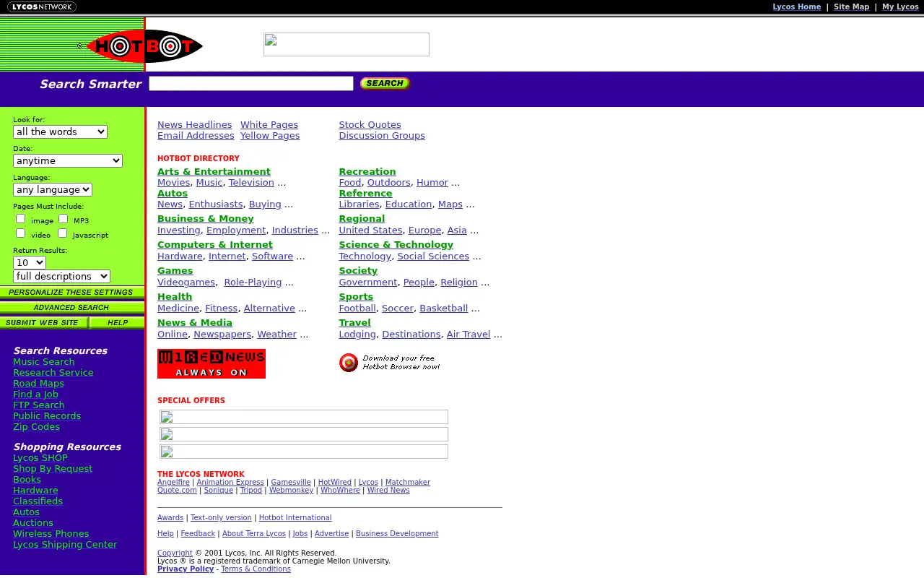The height and width of the screenshot is (578, 924).
Task: Enable the MP3 checkbox
Action: click(64, 219)
